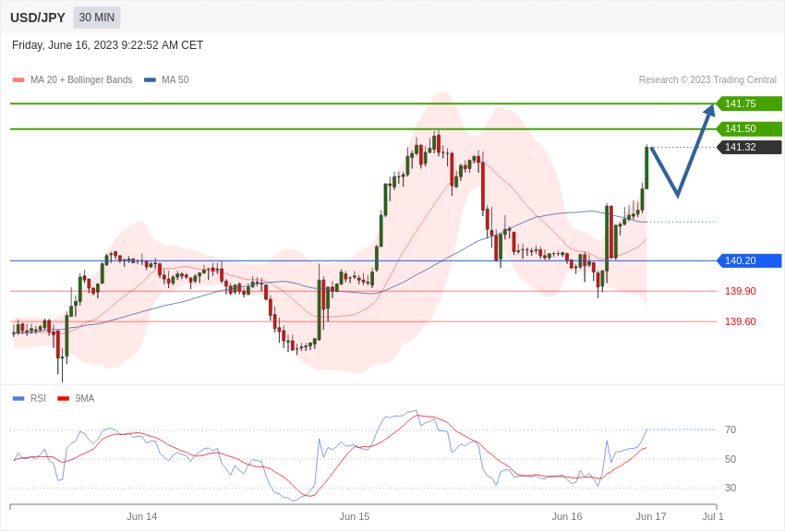Click the 'Jun 15' date axis label
Viewport: 785px width, 532px height.
[x=355, y=516]
